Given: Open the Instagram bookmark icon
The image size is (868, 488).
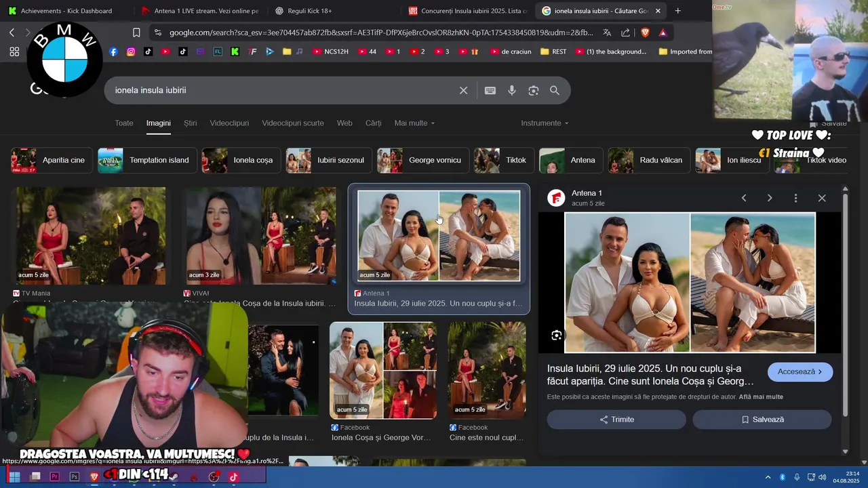Looking at the screenshot, I should tap(131, 52).
